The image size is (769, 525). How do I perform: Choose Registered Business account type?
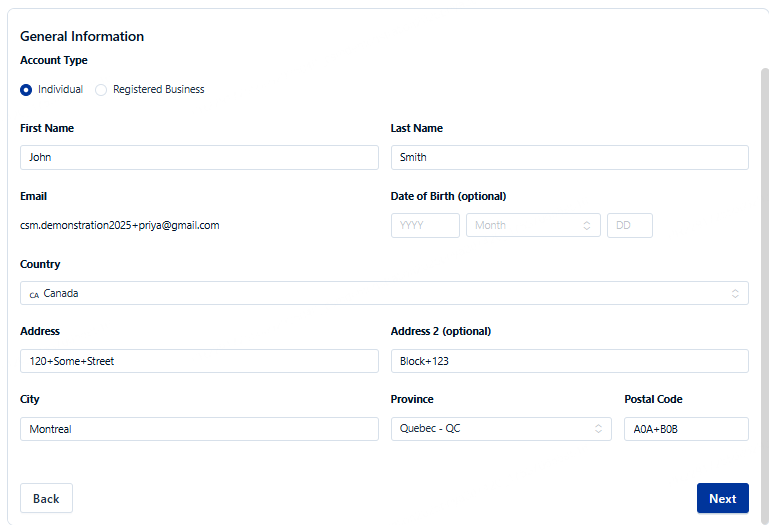[x=101, y=90]
